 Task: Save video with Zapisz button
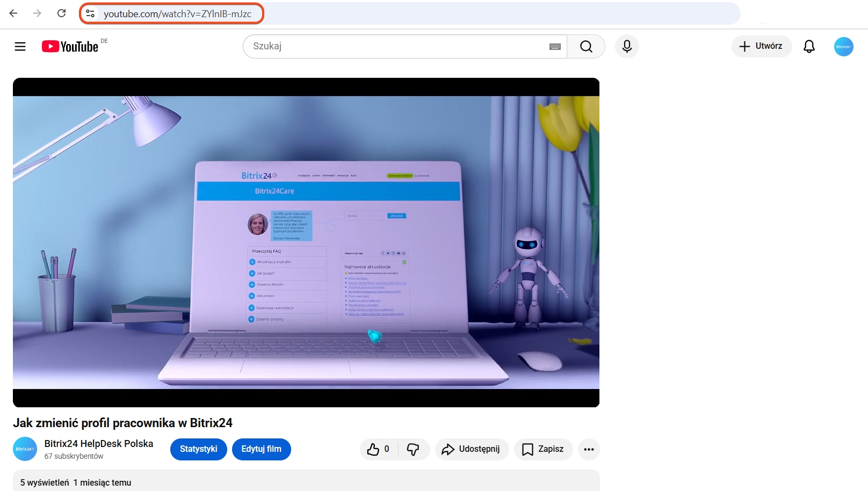[x=543, y=449]
